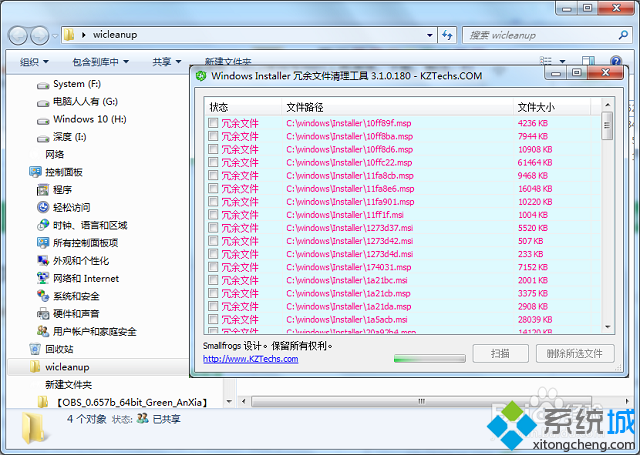Select the 网络 tree item
Image resolution: width=640 pixels, height=455 pixels.
click(x=55, y=154)
